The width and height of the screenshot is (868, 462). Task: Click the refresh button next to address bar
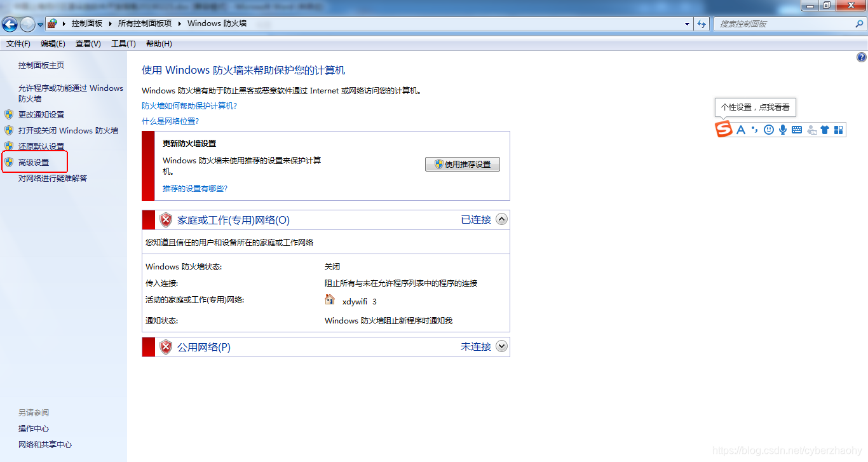tap(702, 24)
